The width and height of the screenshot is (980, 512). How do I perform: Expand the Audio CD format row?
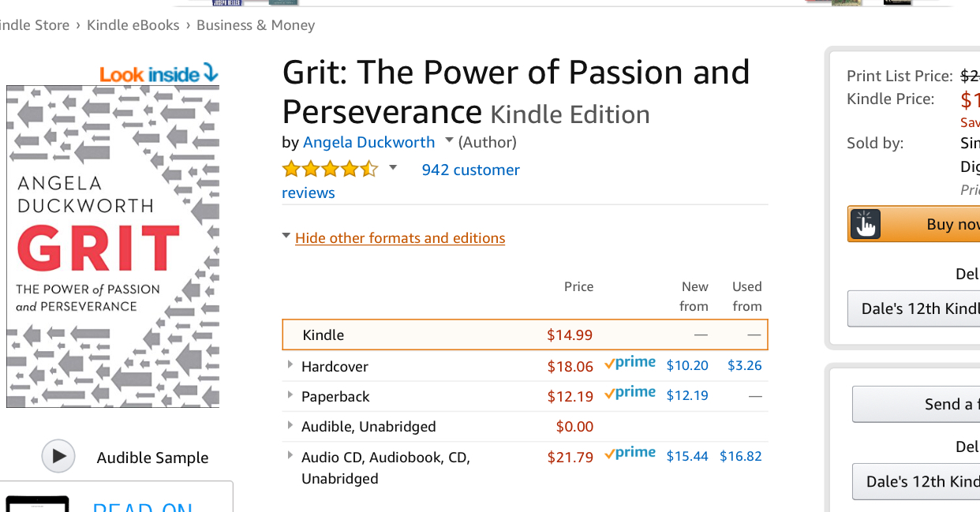(290, 454)
